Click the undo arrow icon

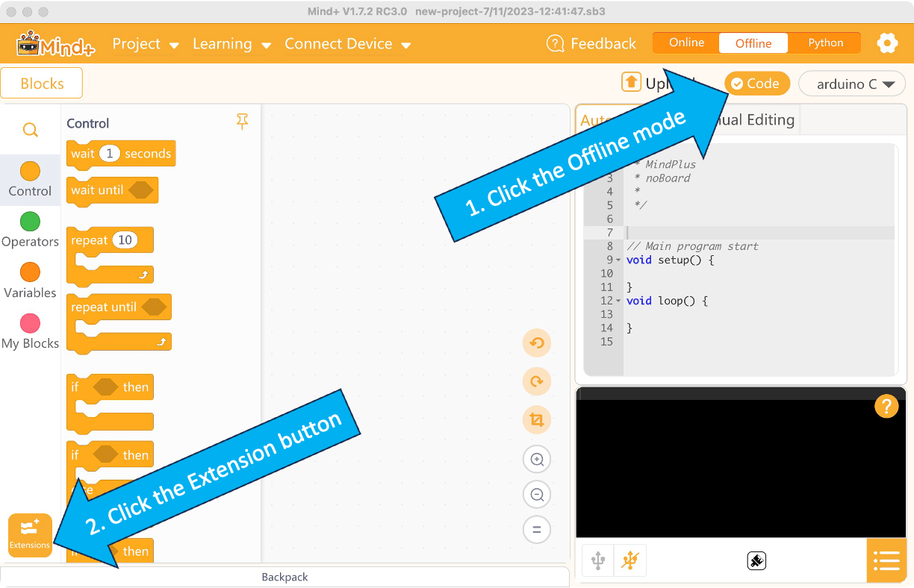point(536,343)
